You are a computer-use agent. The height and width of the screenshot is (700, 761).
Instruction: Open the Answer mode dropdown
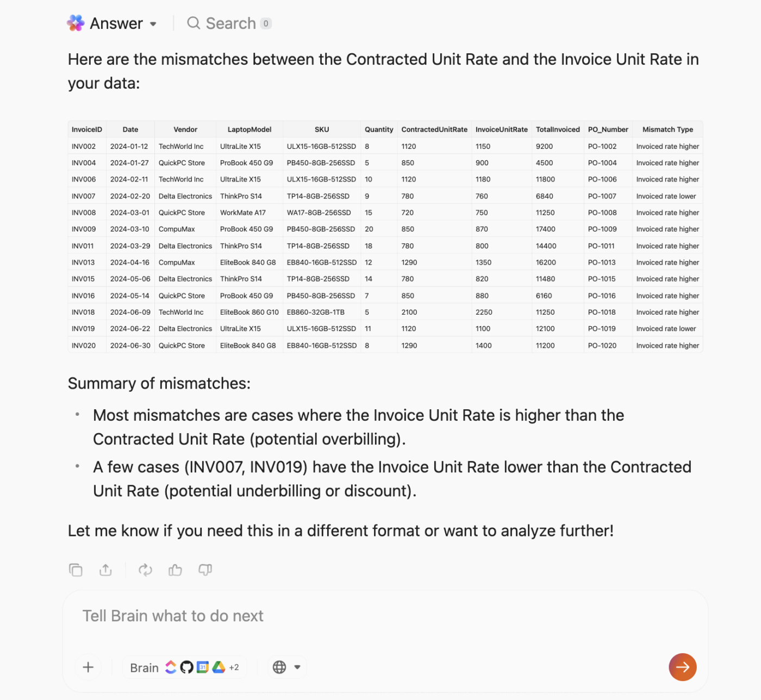click(153, 24)
